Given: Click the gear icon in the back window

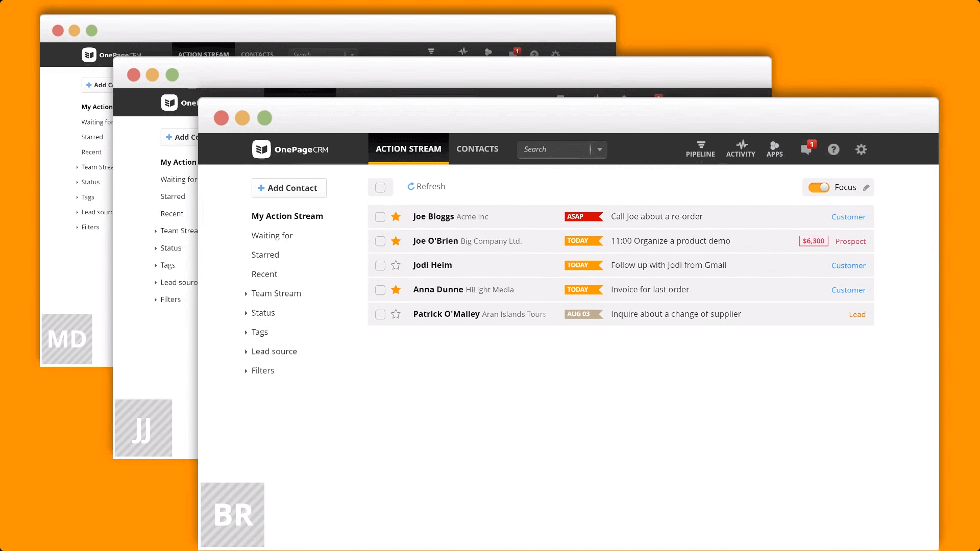Looking at the screenshot, I should (555, 53).
